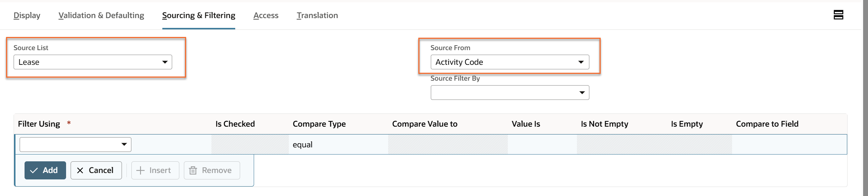
Task: Open the Filter Using dropdown in the row
Action: (x=76, y=145)
